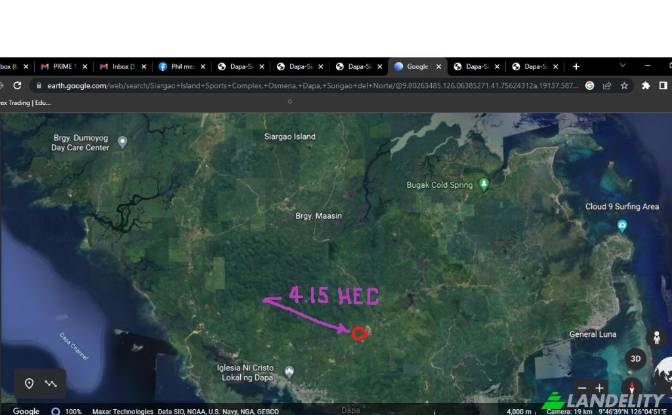Open the Trading bookmark in bookmarks bar
This screenshot has height=415, width=672.
point(26,103)
